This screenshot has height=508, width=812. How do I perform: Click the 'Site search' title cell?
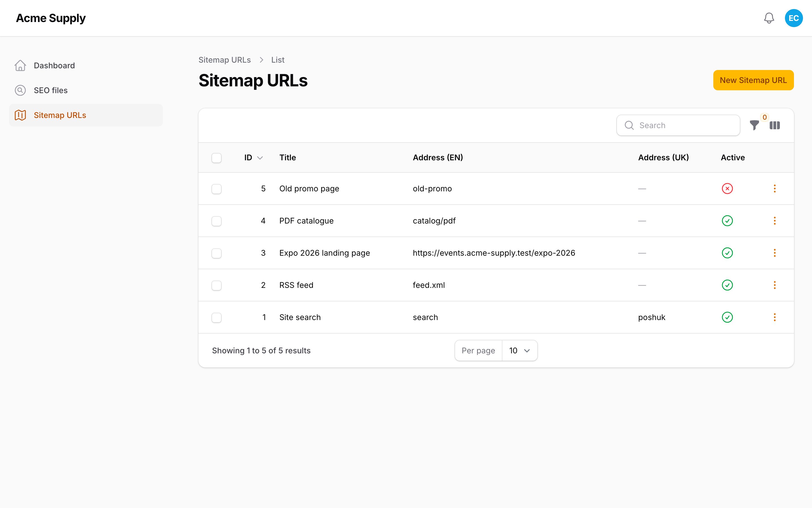300,317
